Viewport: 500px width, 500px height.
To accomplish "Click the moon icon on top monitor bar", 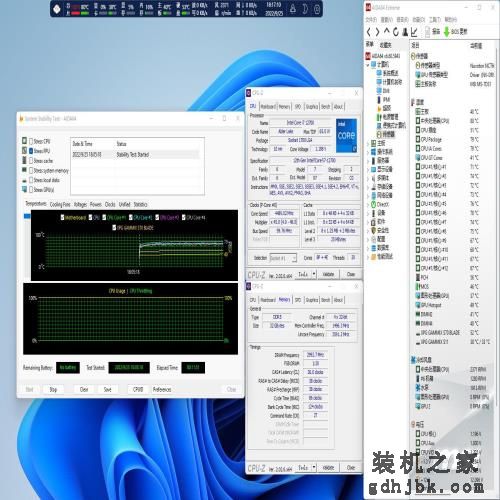I will pyautogui.click(x=305, y=9).
